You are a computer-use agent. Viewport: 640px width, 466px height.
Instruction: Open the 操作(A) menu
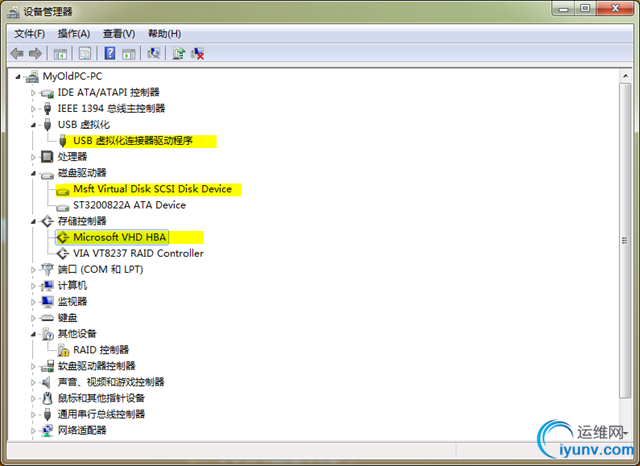74,34
